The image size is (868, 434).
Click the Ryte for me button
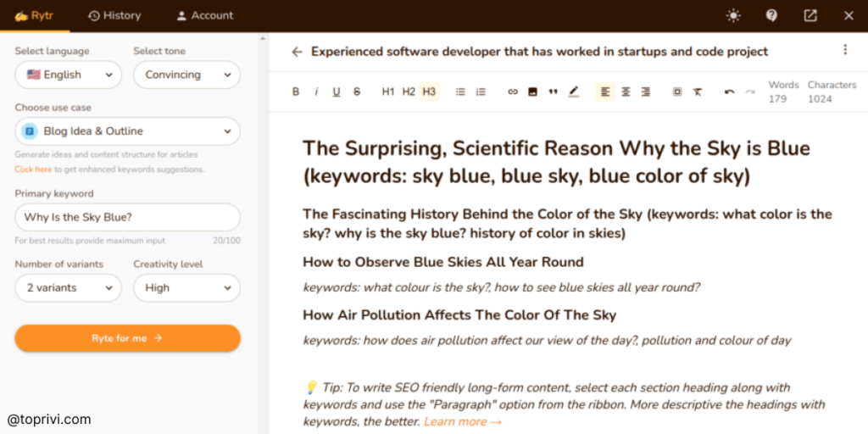[x=127, y=338]
